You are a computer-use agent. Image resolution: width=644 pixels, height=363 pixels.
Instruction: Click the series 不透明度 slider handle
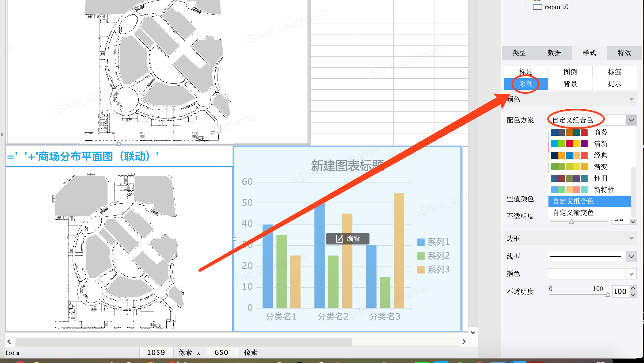click(x=571, y=221)
